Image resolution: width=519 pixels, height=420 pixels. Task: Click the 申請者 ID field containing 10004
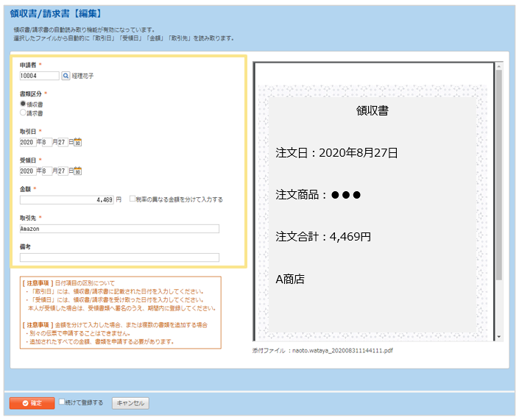[x=39, y=76]
